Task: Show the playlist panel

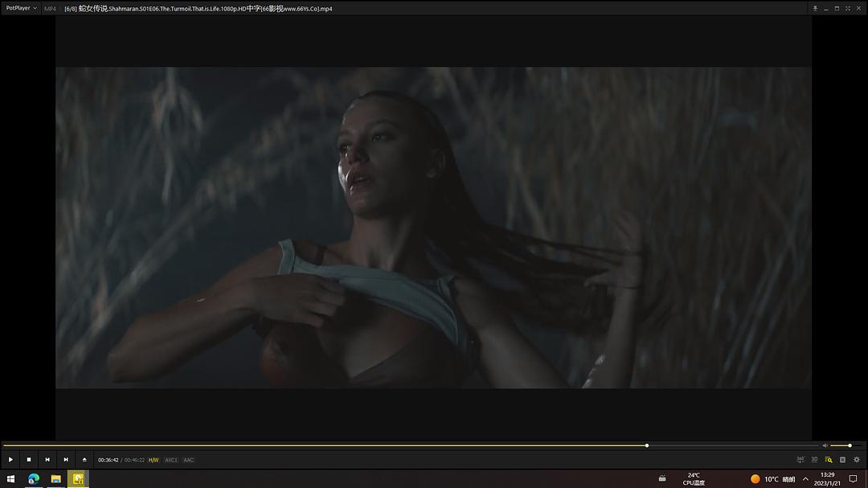Action: point(842,460)
